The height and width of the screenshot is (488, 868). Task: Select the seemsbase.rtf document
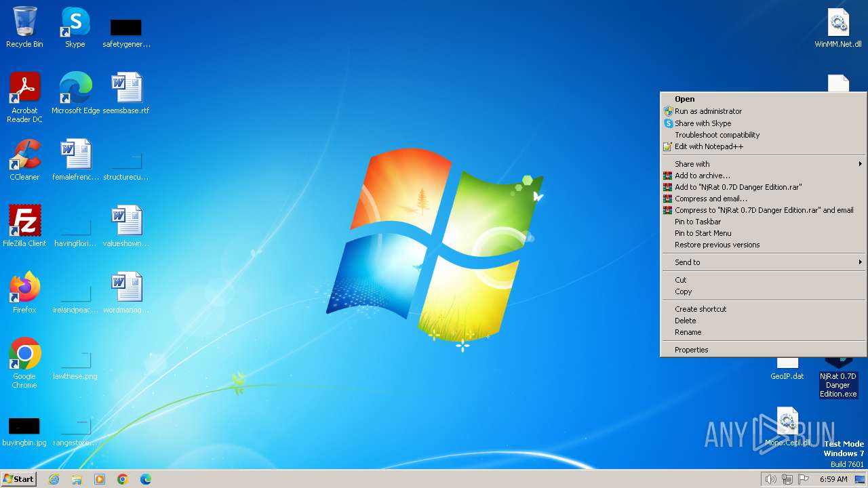126,94
